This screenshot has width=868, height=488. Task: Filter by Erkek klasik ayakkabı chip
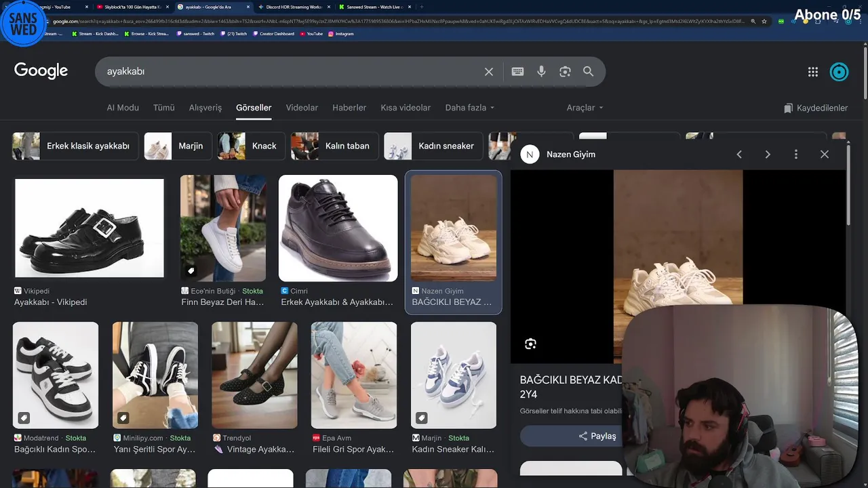75,146
